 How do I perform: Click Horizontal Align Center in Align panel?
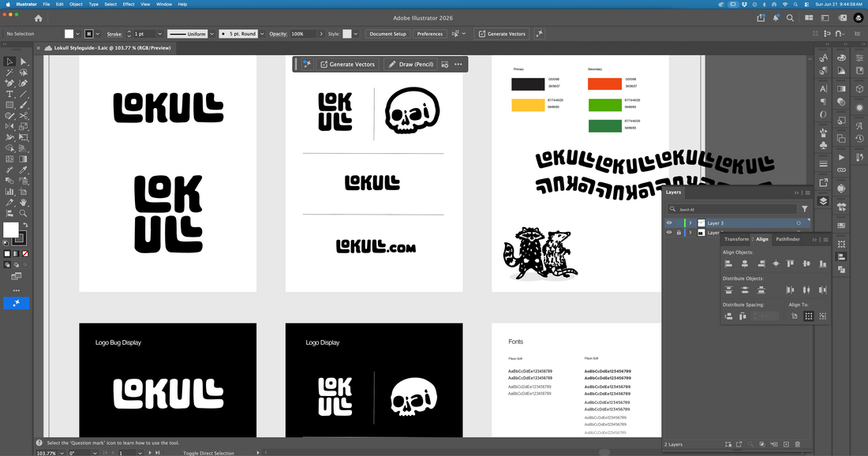(x=745, y=264)
